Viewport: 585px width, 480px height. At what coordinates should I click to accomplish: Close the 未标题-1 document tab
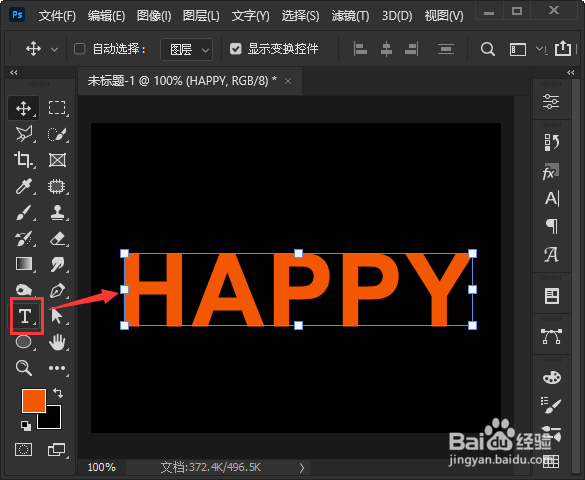coord(288,81)
